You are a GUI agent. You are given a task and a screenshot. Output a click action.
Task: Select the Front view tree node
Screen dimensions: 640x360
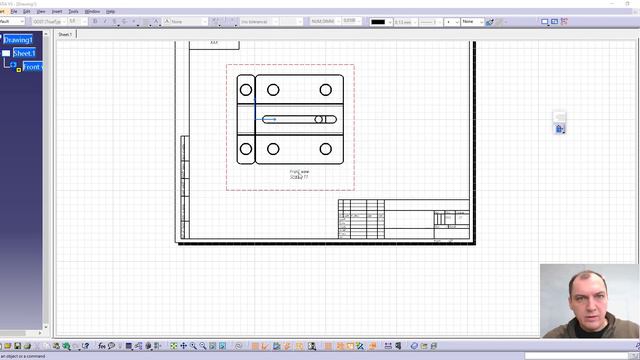click(33, 67)
